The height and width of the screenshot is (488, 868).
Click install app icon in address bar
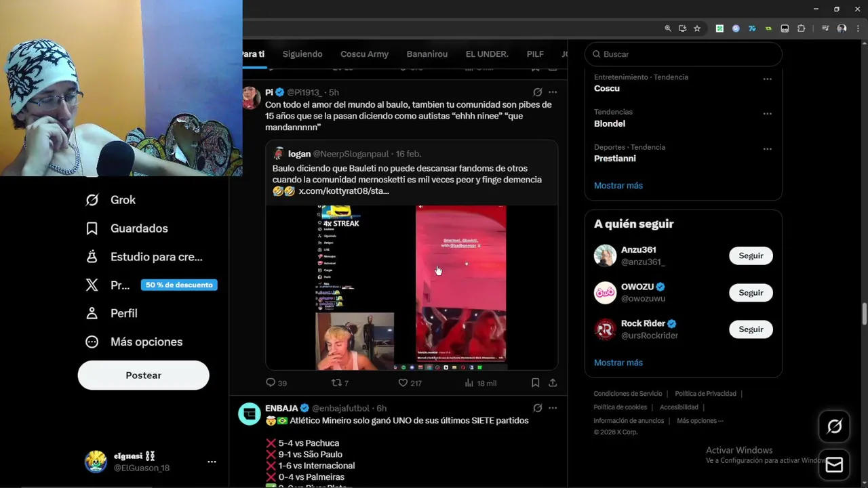682,28
